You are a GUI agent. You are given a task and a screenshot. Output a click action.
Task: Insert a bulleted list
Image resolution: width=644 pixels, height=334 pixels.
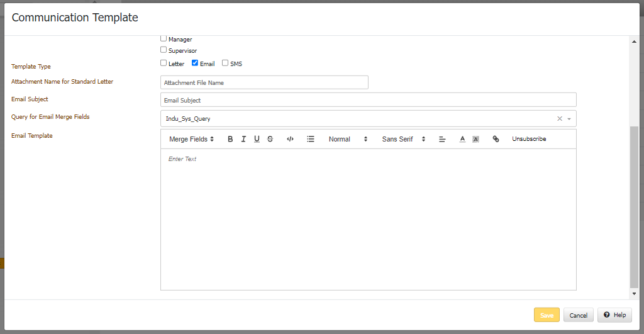click(x=311, y=139)
